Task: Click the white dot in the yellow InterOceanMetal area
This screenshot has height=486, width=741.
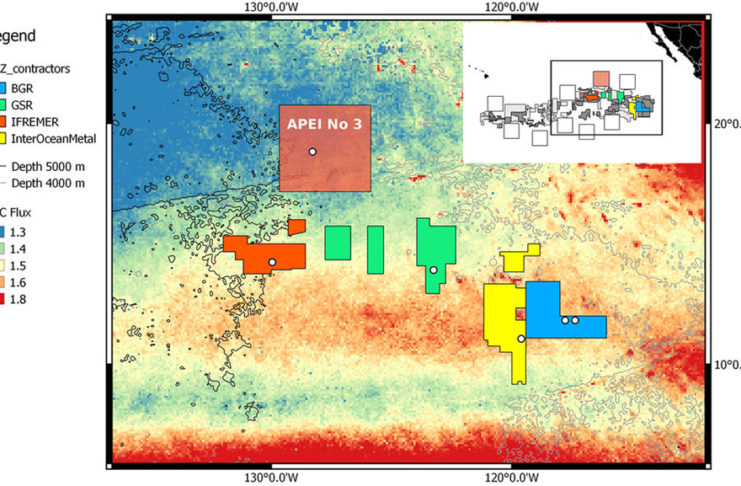Action: tap(521, 339)
